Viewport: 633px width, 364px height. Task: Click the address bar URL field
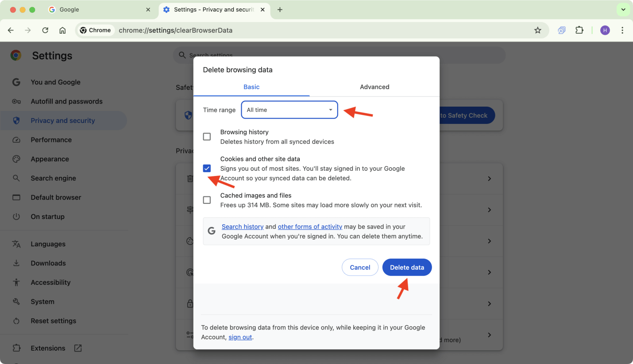(310, 30)
